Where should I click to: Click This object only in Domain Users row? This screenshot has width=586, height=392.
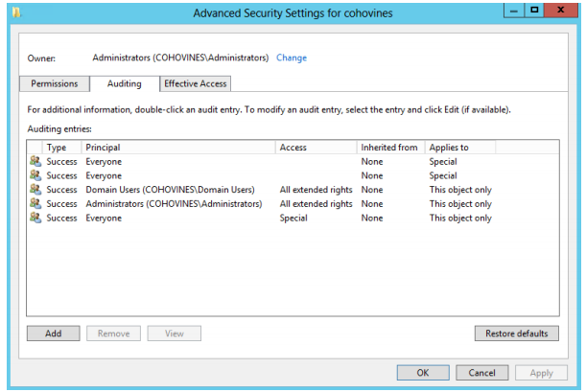point(460,190)
